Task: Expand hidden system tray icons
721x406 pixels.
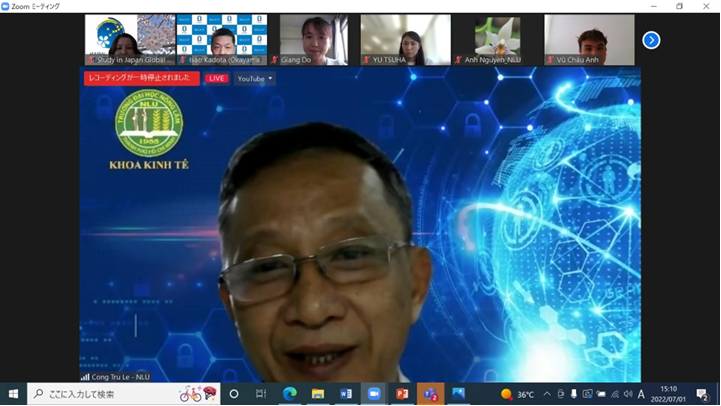Action: pyautogui.click(x=547, y=394)
